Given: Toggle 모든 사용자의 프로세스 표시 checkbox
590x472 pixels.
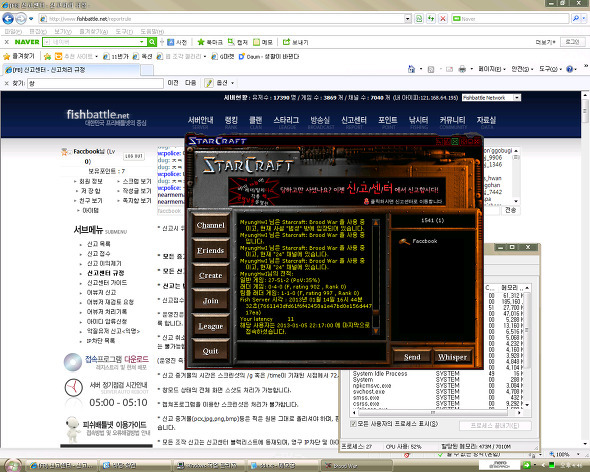Looking at the screenshot, I should 353,424.
